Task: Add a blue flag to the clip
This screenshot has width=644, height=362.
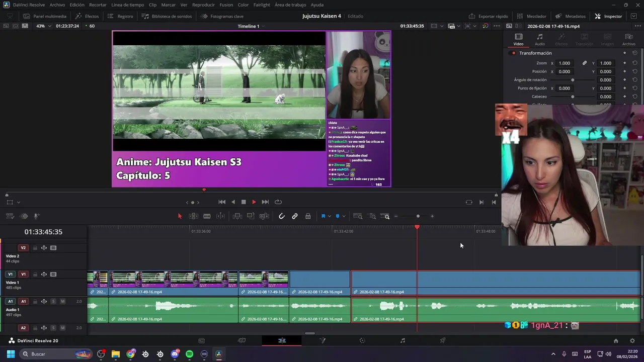Action: tap(323, 216)
